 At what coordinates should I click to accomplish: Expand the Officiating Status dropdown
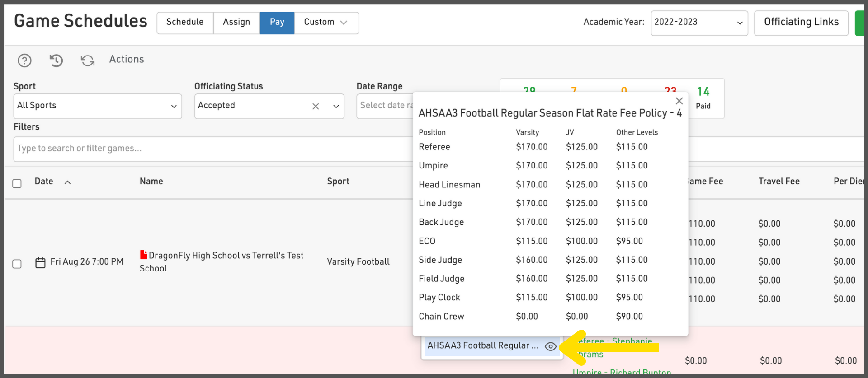[336, 106]
